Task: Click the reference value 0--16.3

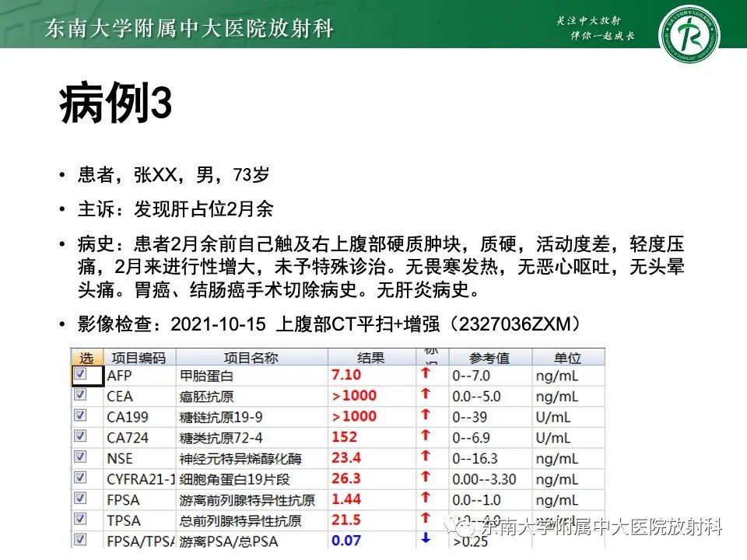Action: pos(475,459)
